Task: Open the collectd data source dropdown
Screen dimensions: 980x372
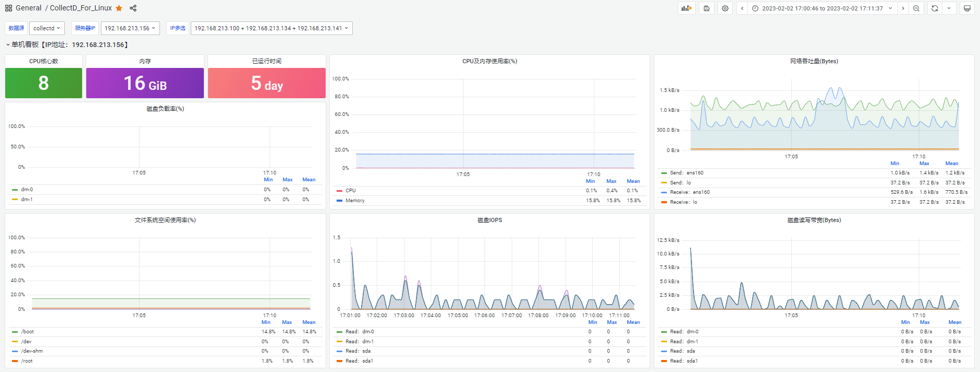Action: point(46,28)
